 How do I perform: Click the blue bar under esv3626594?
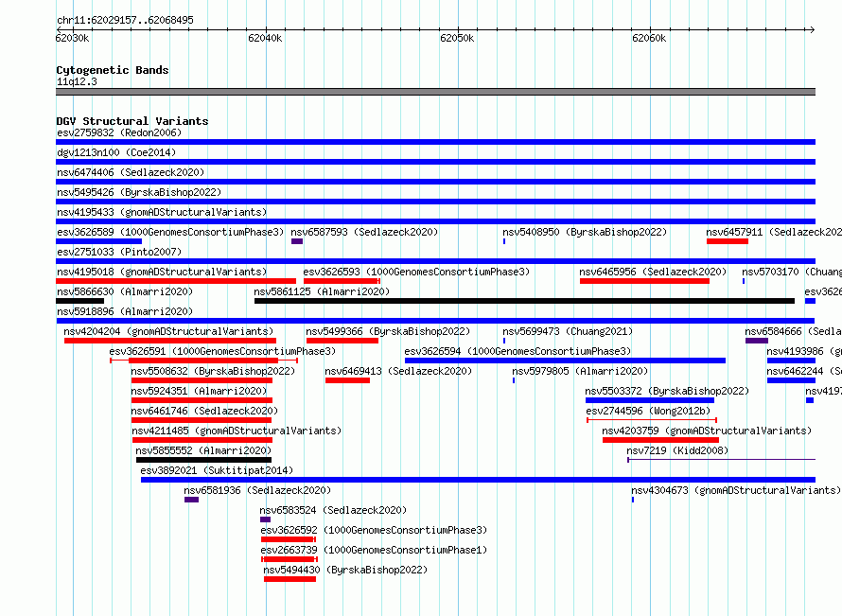(x=566, y=361)
